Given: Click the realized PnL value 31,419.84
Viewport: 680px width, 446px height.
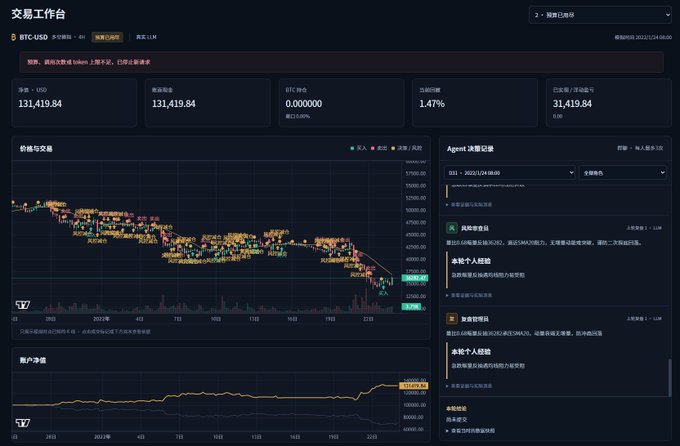Looking at the screenshot, I should (x=572, y=104).
